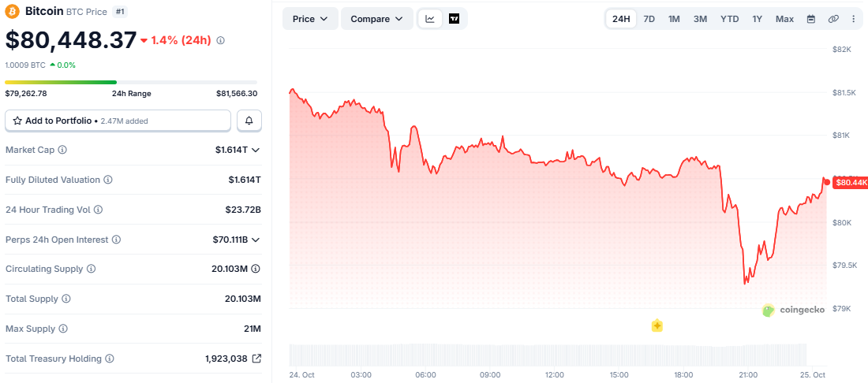Click the star icon in Add to Portfolio
Image resolution: width=868 pixels, height=383 pixels.
[17, 121]
